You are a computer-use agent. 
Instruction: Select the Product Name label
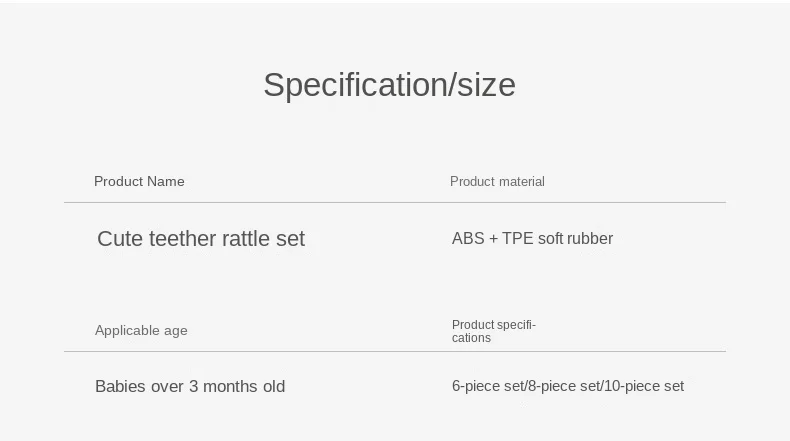139,181
